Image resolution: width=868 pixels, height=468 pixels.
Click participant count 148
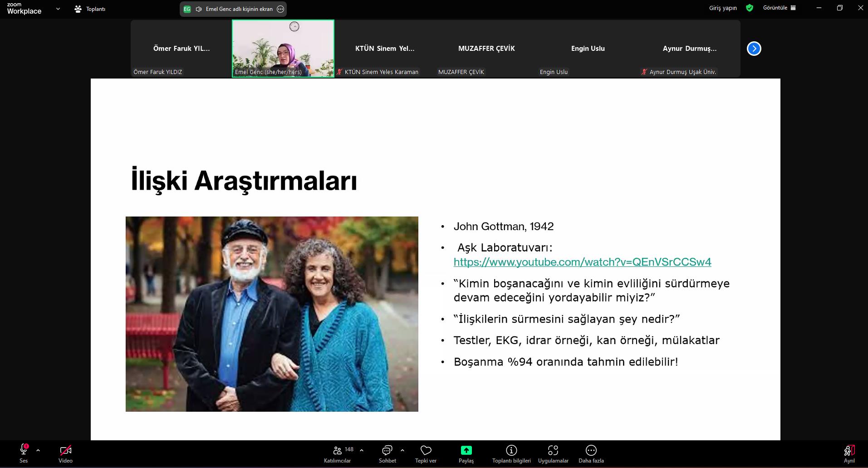coord(349,449)
